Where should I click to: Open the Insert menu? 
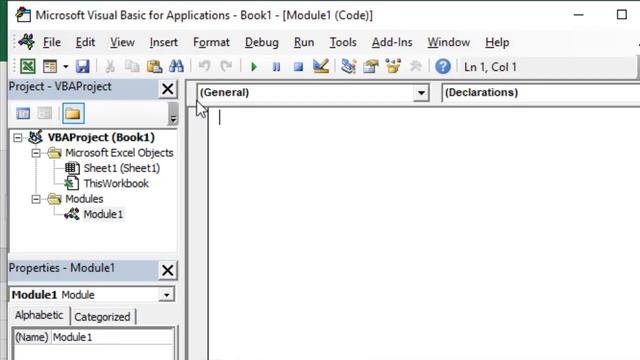pyautogui.click(x=163, y=42)
